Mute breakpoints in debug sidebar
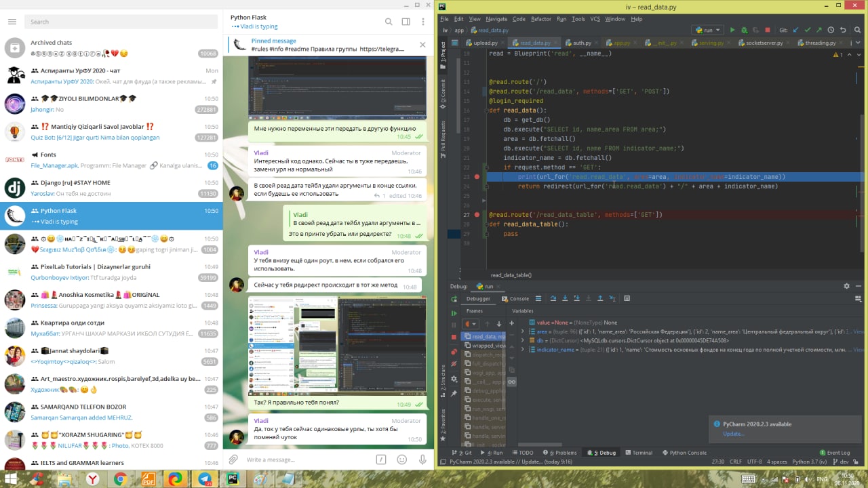This screenshot has height=488, width=868. 454,364
